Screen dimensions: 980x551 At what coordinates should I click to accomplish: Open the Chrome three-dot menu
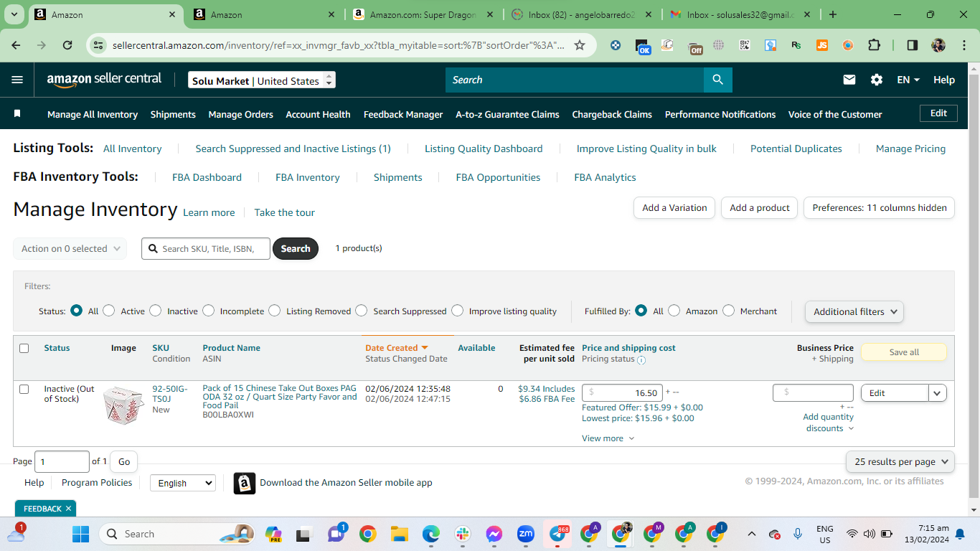pyautogui.click(x=963, y=45)
